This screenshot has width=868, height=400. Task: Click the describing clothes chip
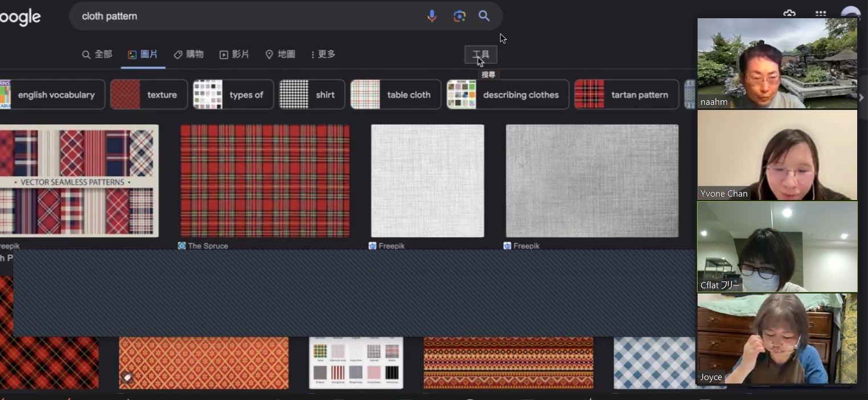coord(507,95)
